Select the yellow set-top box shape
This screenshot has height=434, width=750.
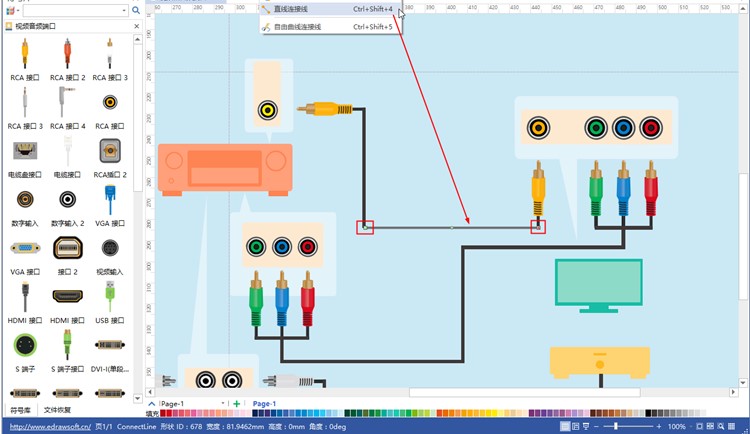600,362
